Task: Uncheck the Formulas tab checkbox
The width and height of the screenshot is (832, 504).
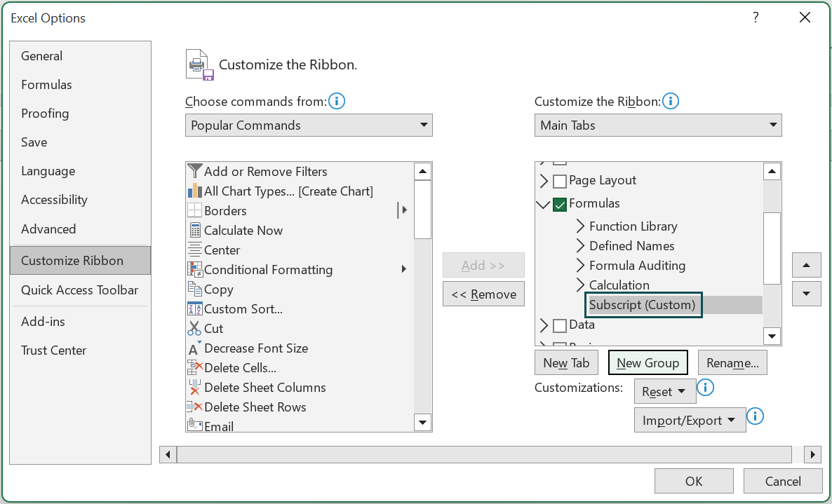Action: (x=559, y=204)
